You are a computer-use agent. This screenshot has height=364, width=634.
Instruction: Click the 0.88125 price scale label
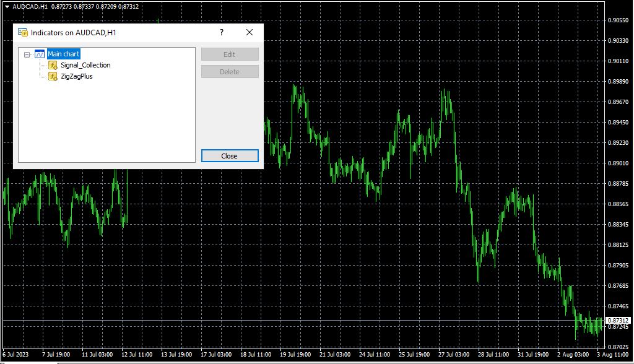click(x=619, y=245)
